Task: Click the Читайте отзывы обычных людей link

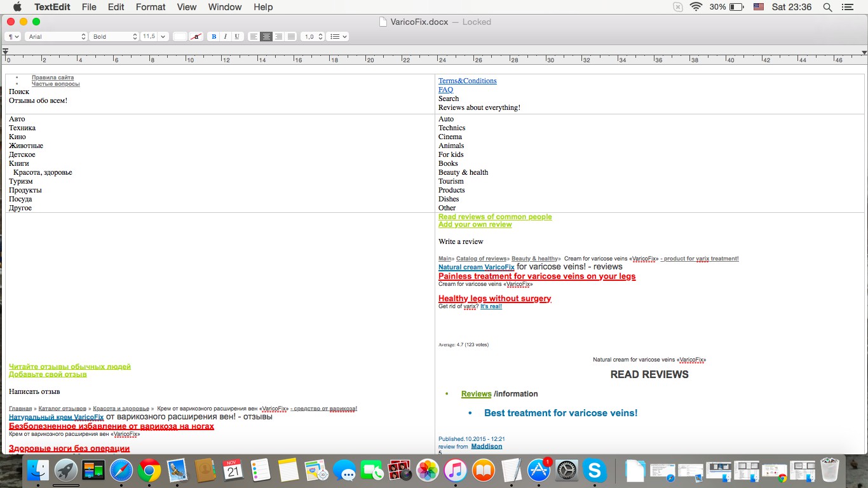Action: (x=70, y=367)
